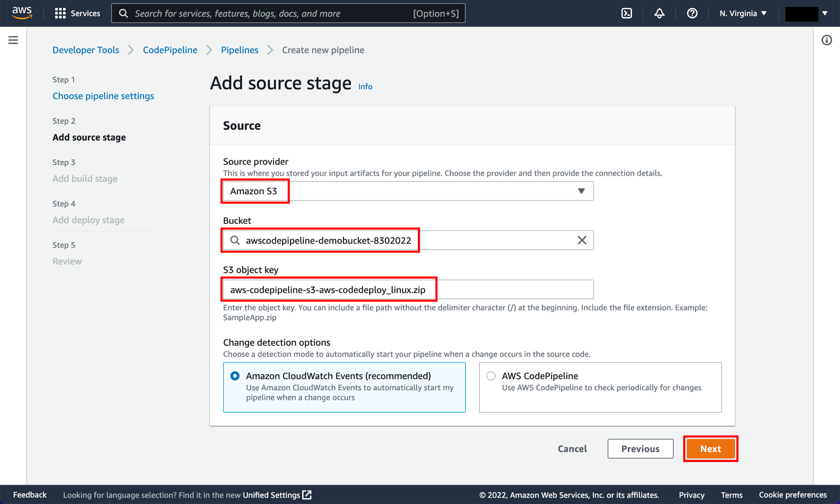Return to Choose pipeline settings step
The width and height of the screenshot is (840, 504).
point(103,96)
